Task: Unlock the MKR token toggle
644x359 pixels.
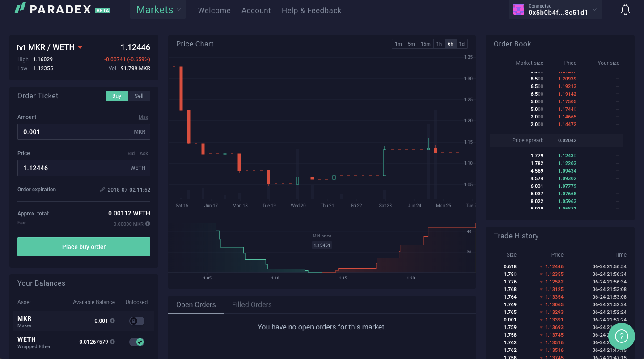Action: click(x=136, y=321)
